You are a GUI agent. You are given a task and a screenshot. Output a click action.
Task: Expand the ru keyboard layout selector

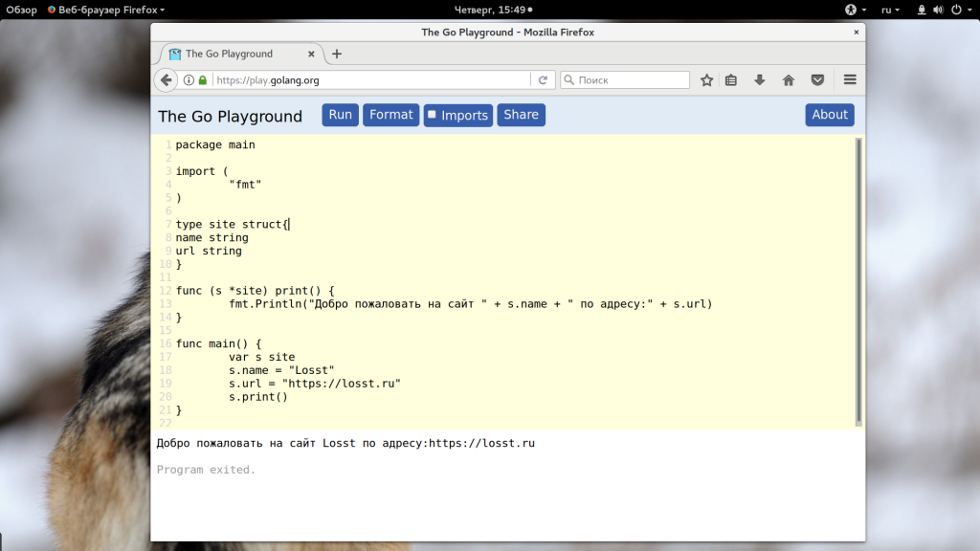click(x=890, y=10)
